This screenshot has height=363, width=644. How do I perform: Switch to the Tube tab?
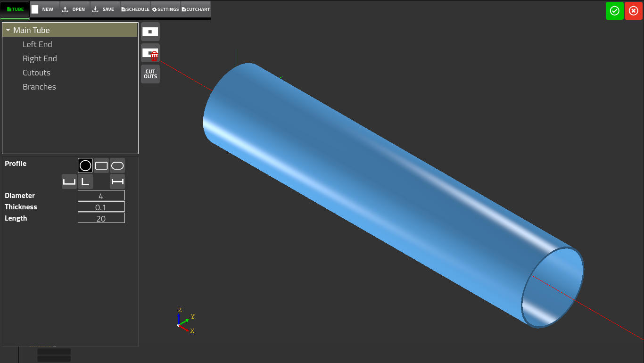click(15, 9)
